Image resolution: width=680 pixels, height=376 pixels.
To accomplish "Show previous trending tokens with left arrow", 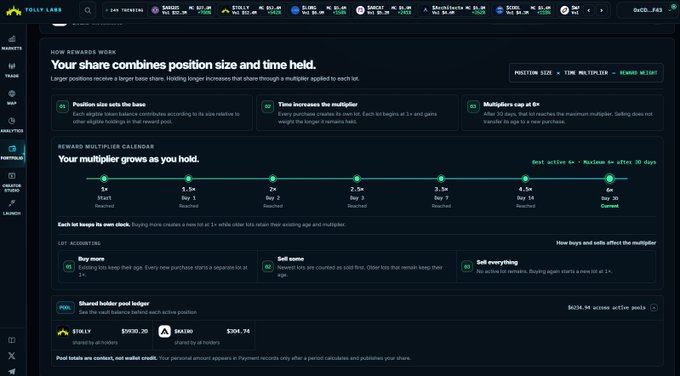I will pyautogui.click(x=588, y=10).
